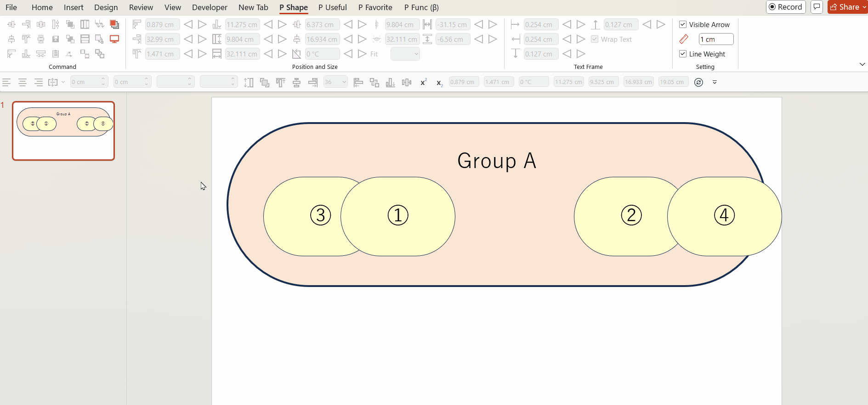Toggle the Wrap Text checkbox
This screenshot has height=405, width=868.
pyautogui.click(x=595, y=39)
